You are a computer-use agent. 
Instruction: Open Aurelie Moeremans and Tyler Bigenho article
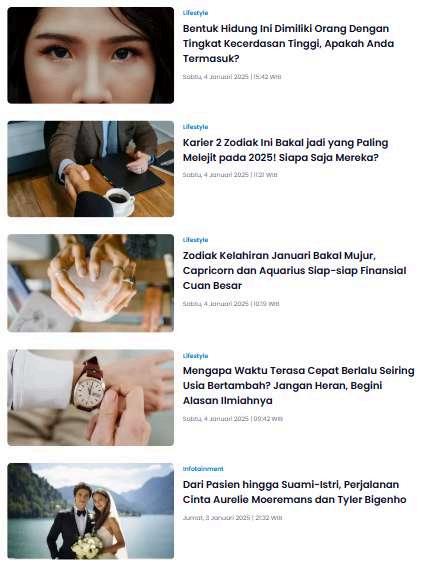294,492
